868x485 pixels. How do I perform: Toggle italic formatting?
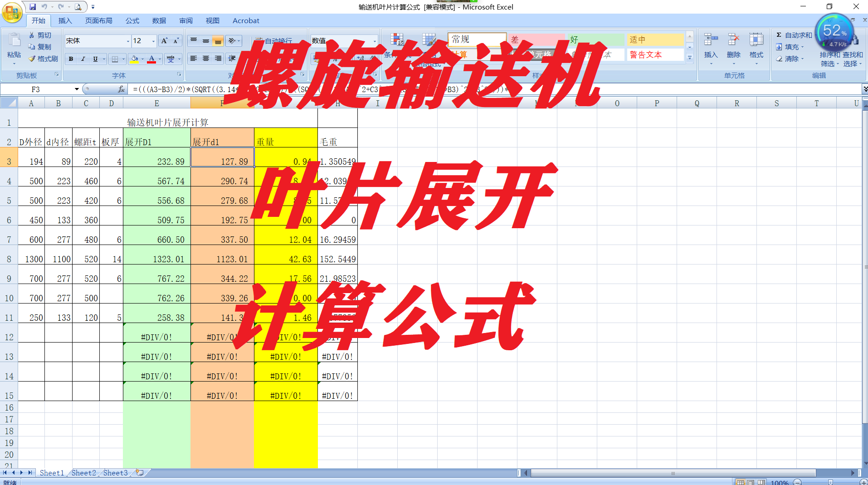pyautogui.click(x=83, y=59)
